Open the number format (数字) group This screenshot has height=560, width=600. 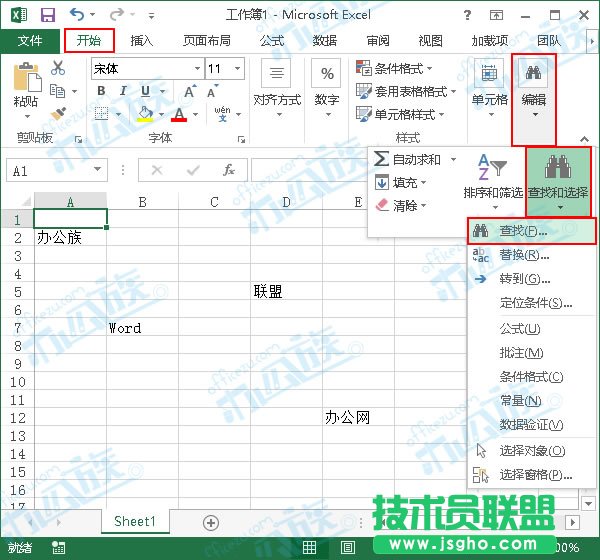[327, 89]
